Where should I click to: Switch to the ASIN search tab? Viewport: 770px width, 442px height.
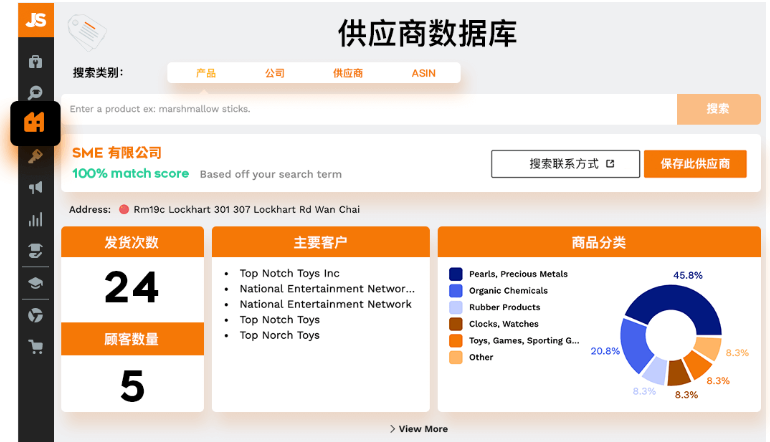point(423,73)
